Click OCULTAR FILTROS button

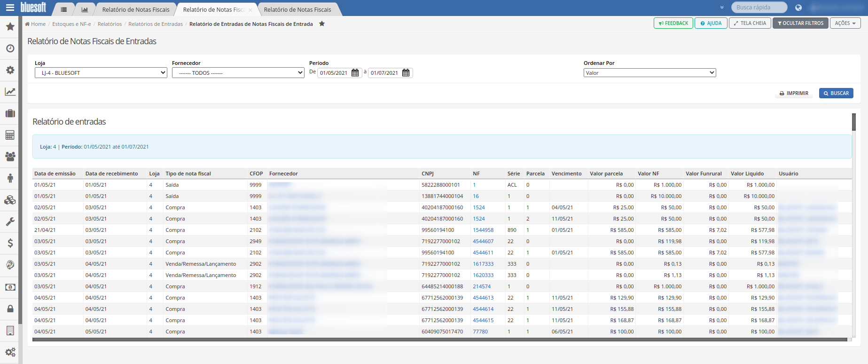coord(800,23)
